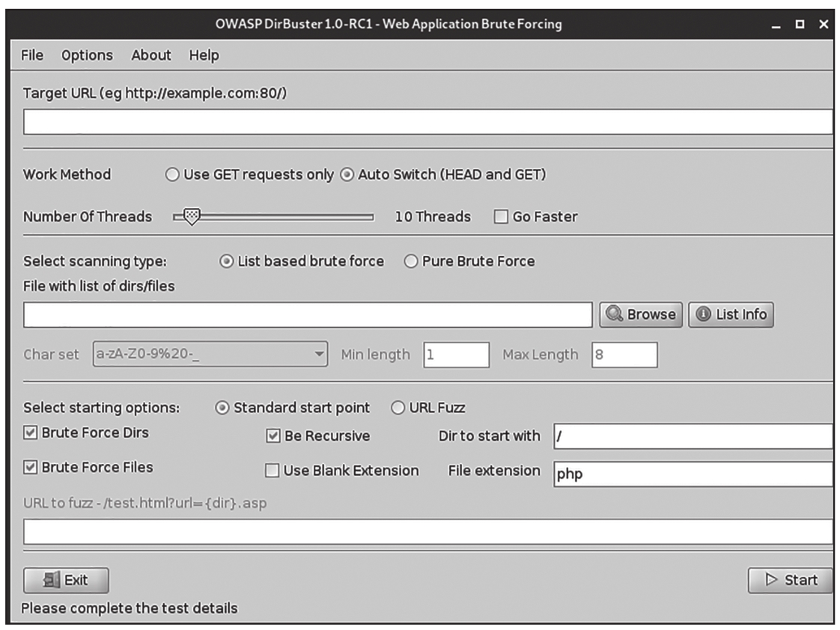Click the Browse button magnifier icon
This screenshot has width=840, height=630.
(x=615, y=315)
